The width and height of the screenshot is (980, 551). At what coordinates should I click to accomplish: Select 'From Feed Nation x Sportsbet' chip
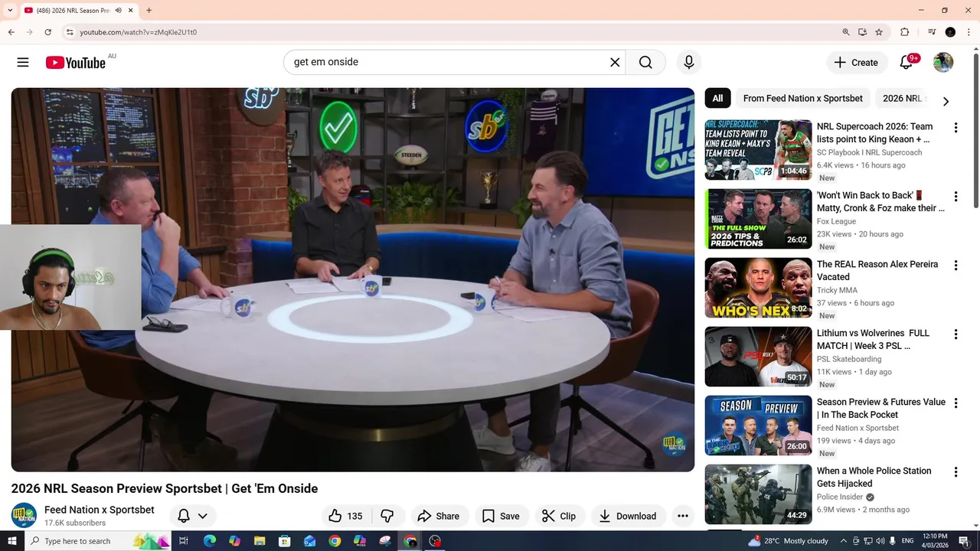802,98
